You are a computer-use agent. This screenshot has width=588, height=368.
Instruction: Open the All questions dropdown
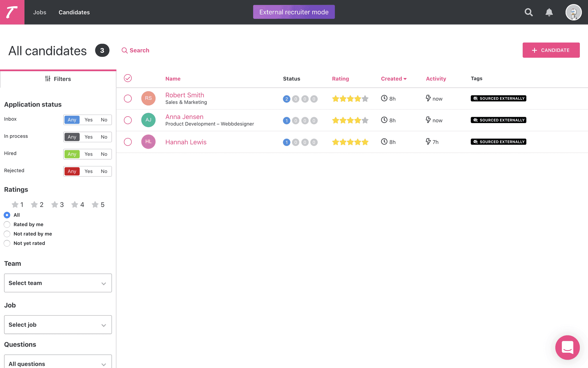[x=58, y=362]
